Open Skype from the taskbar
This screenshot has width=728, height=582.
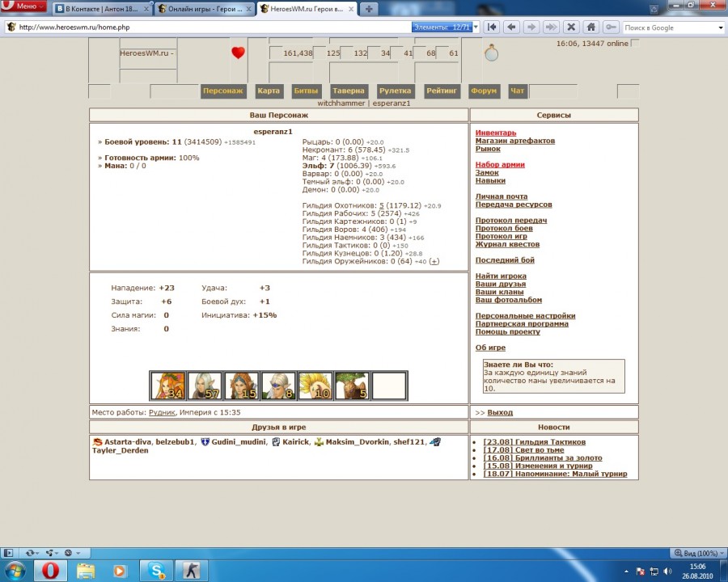click(x=156, y=571)
